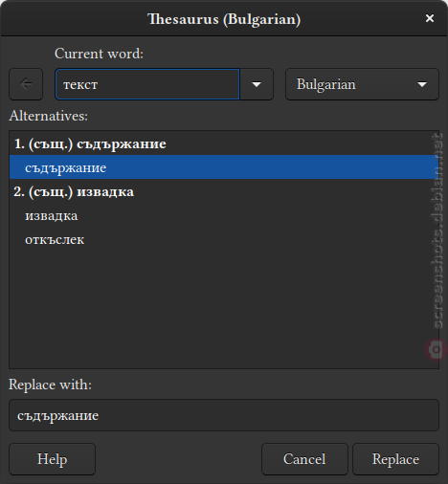Close the Thesaurus dialog with X
448x484 pixels.
430,18
